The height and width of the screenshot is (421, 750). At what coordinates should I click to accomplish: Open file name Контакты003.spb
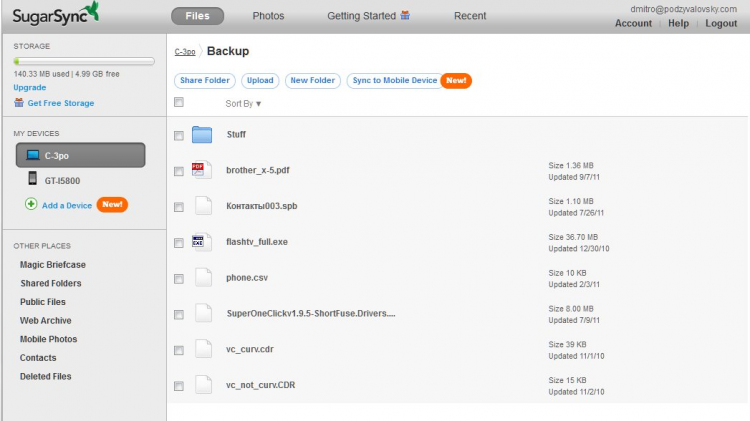[x=262, y=206]
